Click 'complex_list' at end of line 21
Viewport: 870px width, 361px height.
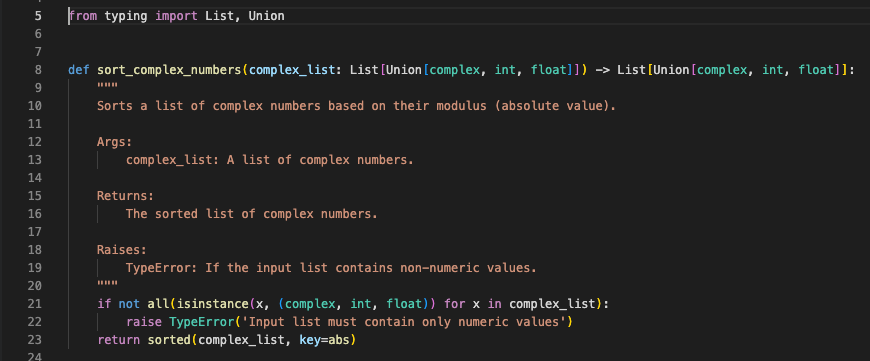click(552, 304)
